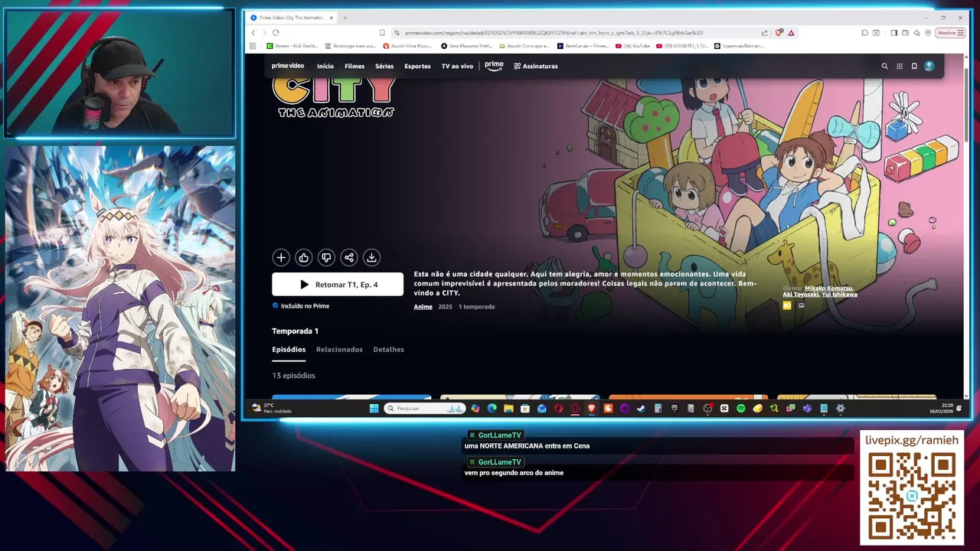Open Microsoft Edge from the taskbar

coord(492,409)
